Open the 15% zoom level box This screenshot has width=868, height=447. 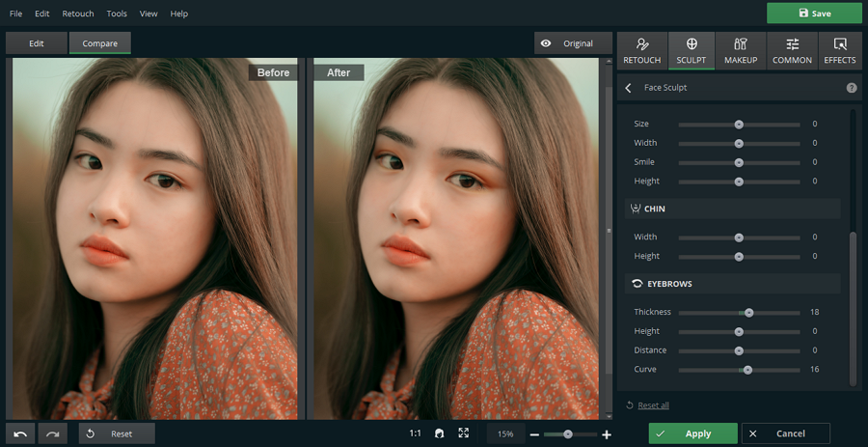(505, 434)
